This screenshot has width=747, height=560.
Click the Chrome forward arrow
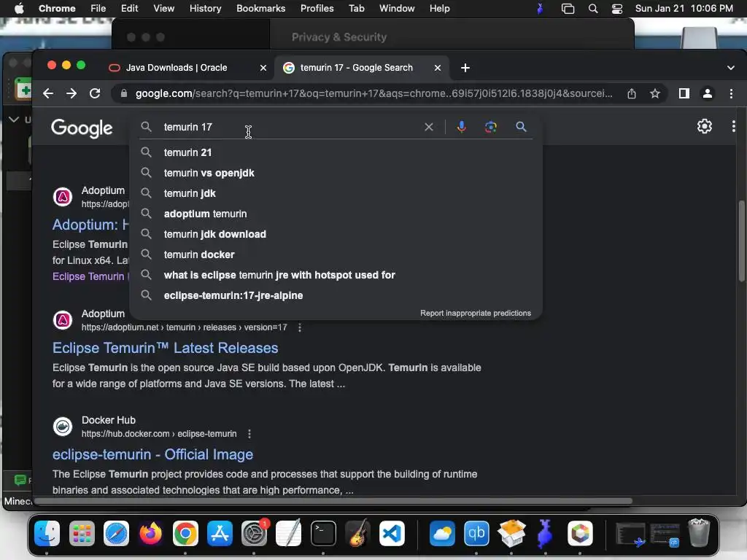[x=71, y=93]
